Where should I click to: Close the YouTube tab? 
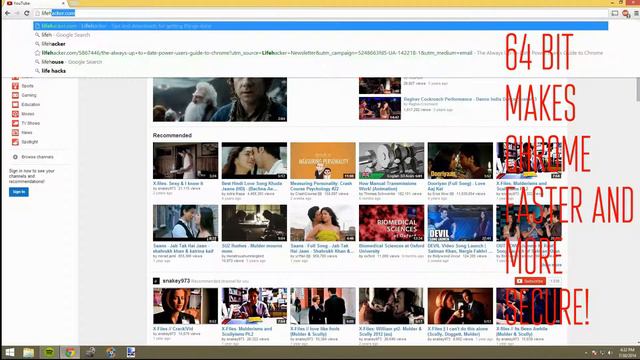(64, 3)
